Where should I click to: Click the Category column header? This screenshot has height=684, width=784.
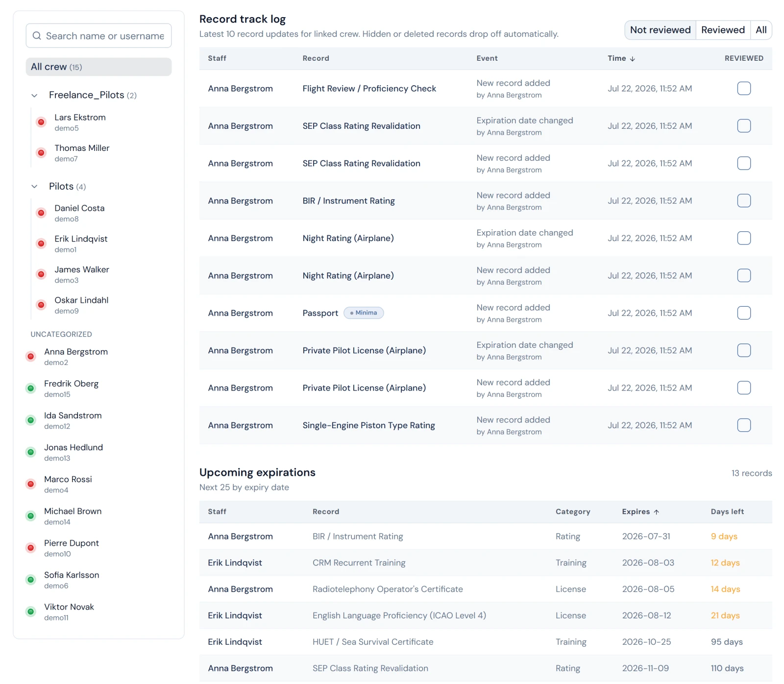[x=573, y=512]
